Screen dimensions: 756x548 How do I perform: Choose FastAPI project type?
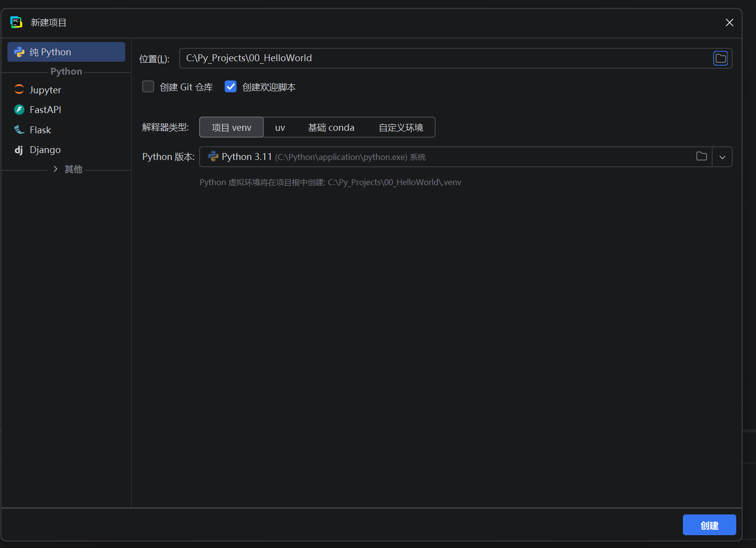pos(66,110)
